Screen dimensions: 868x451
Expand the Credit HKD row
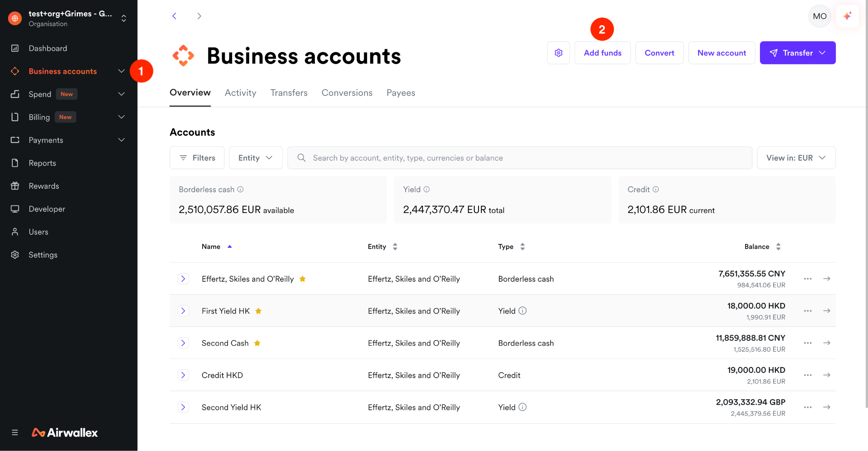click(183, 375)
